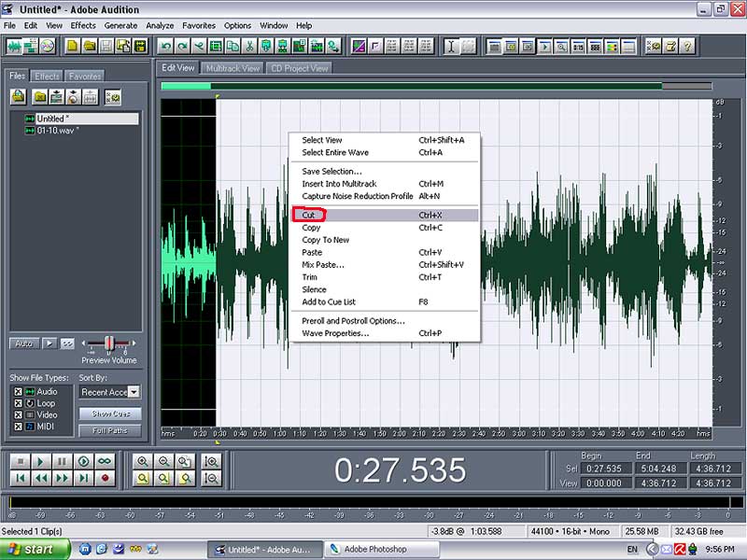
Task: Switch to Multitrack View via toolbar icon
Action: pyautogui.click(x=31, y=46)
